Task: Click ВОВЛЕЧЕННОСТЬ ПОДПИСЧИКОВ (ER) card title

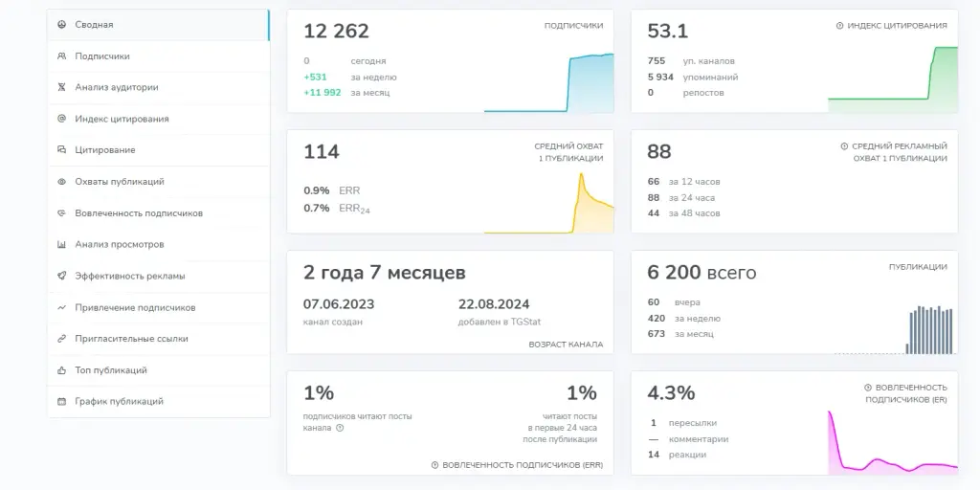Action: 906,393
